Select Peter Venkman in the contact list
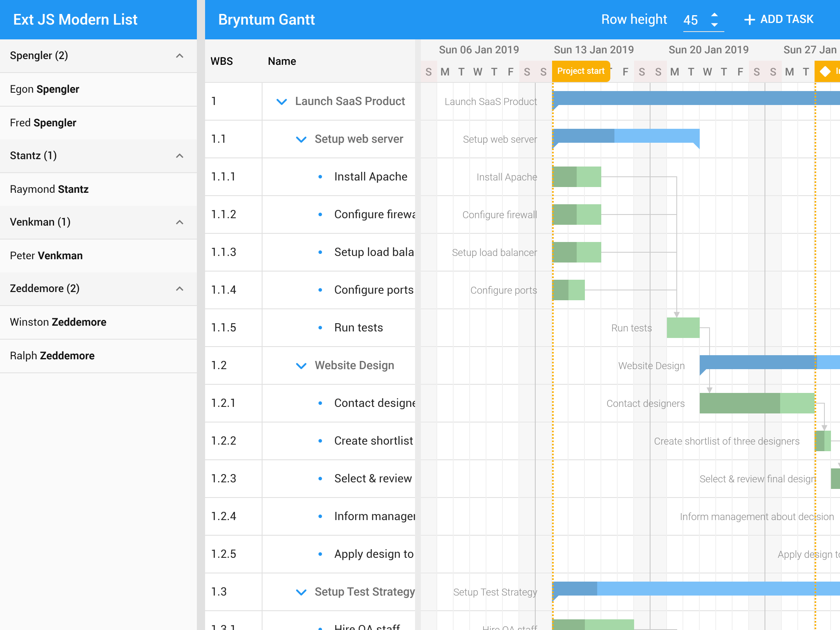 [46, 256]
